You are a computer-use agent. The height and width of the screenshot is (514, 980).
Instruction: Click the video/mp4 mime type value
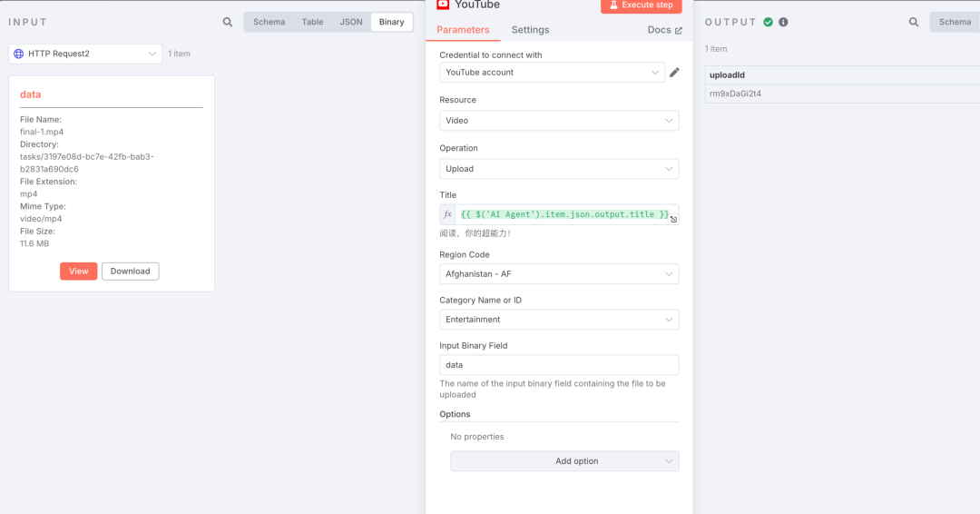(41, 219)
